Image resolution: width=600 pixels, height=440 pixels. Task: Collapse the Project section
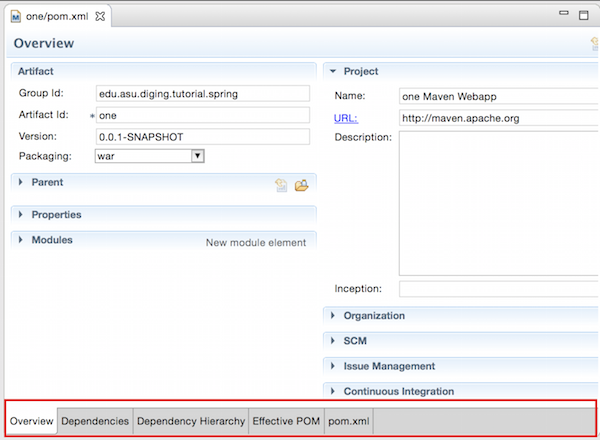(x=333, y=71)
